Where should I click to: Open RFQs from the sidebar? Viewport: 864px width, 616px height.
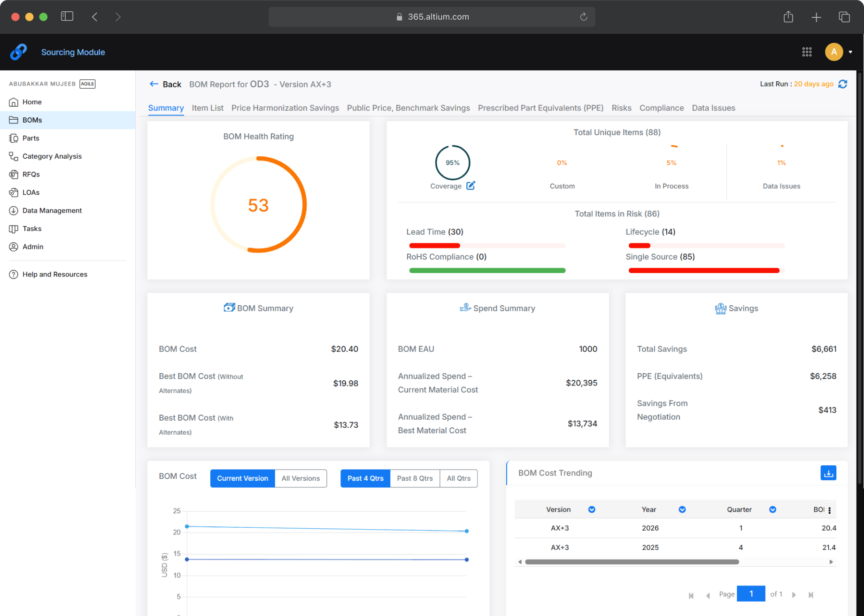[x=31, y=174]
